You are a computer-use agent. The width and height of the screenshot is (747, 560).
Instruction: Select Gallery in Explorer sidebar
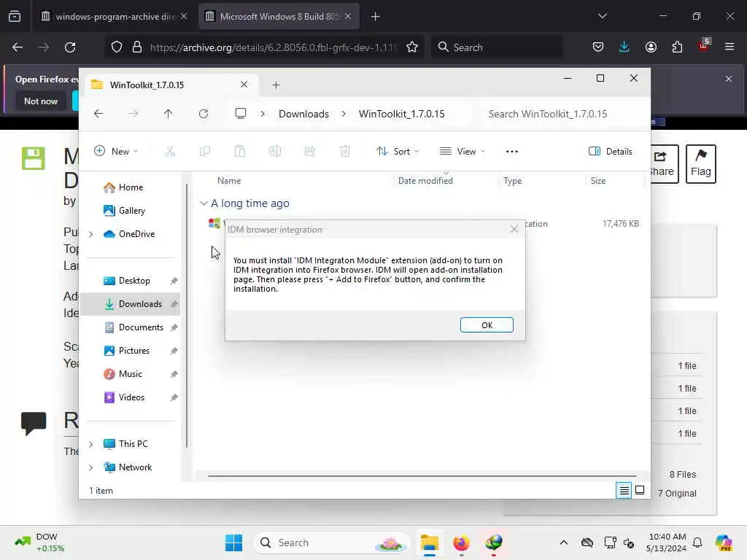coord(131,211)
